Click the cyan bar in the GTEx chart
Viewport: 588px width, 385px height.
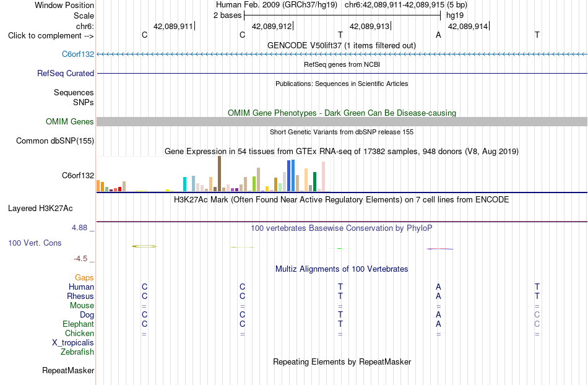pyautogui.click(x=184, y=184)
